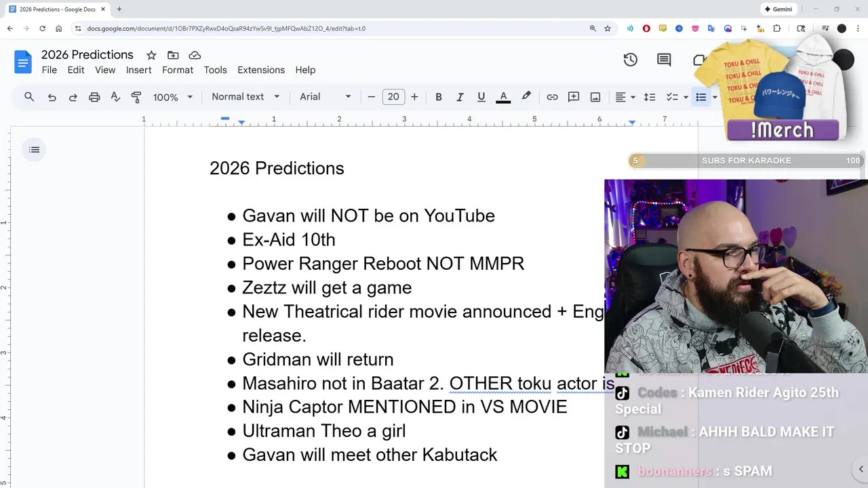Click the Gemini button in Chrome
This screenshot has height=488, width=868.
[778, 9]
